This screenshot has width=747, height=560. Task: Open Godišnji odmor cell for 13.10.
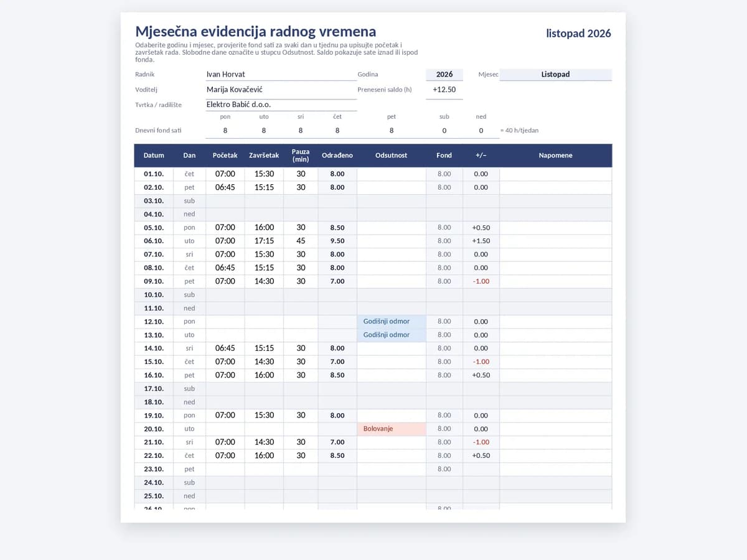click(392, 335)
